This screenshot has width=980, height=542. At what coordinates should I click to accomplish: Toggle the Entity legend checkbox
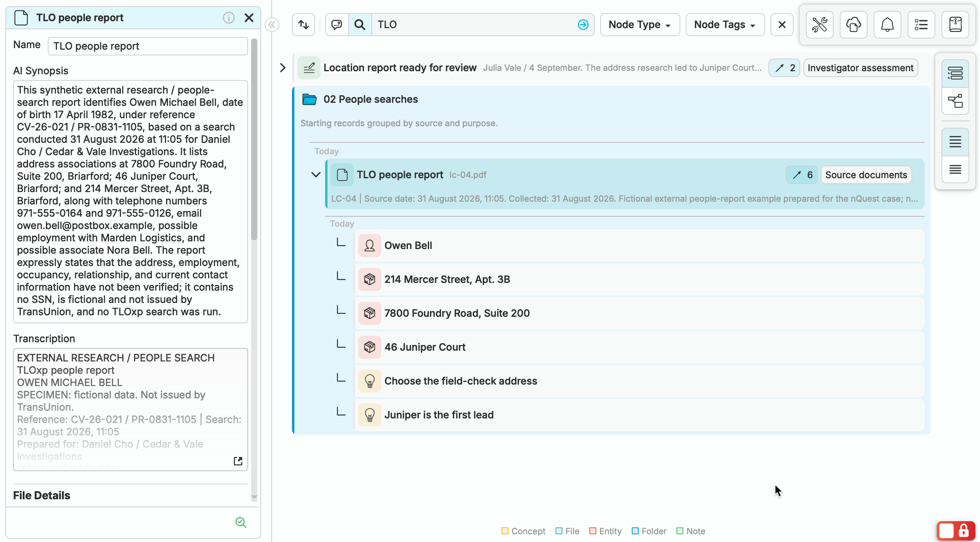(x=593, y=531)
